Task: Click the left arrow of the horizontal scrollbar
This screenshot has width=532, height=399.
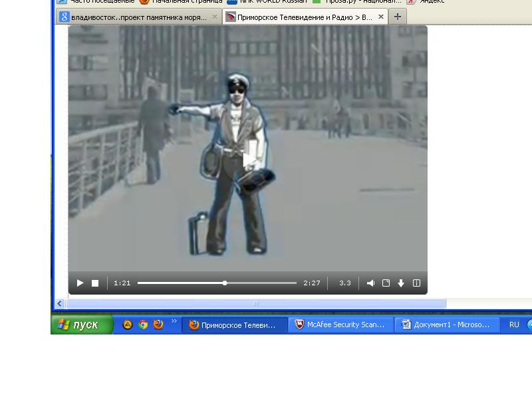Action: pyautogui.click(x=60, y=303)
